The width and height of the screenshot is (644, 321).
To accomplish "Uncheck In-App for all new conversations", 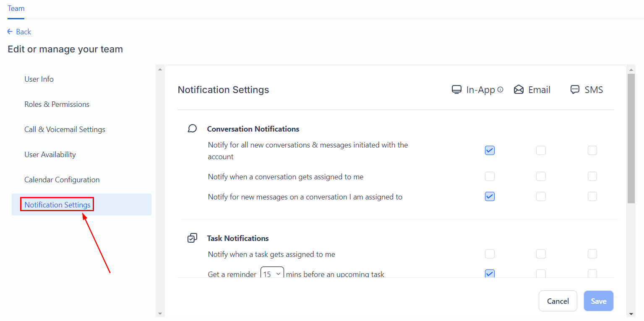I will coord(490,150).
